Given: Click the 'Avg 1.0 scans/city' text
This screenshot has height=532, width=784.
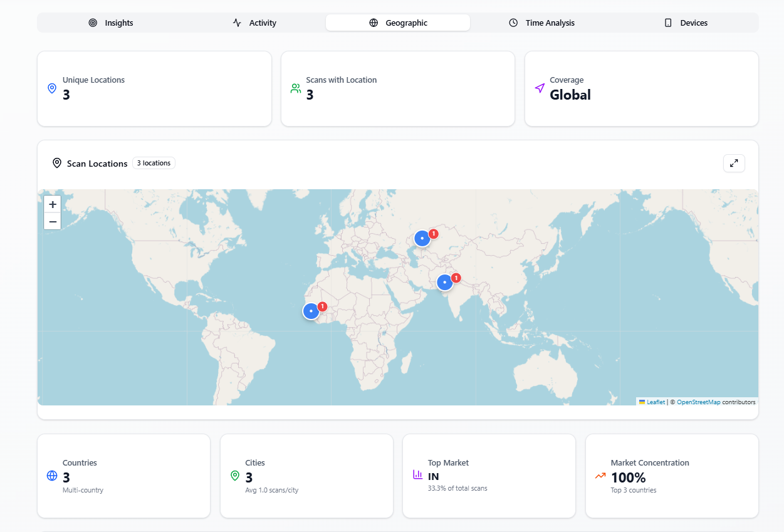Looking at the screenshot, I should click(x=272, y=490).
